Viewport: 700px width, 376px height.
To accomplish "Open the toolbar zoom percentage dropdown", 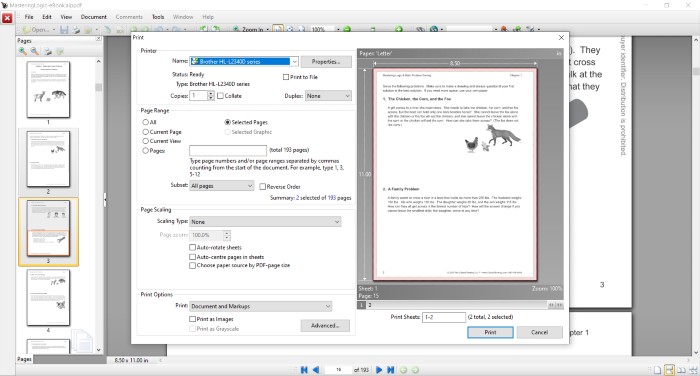I will pos(338,29).
